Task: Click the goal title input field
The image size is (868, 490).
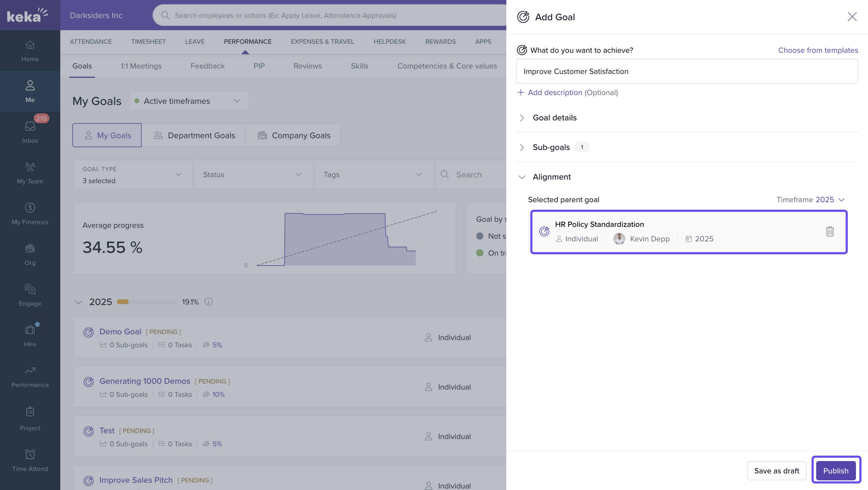Action: [686, 72]
